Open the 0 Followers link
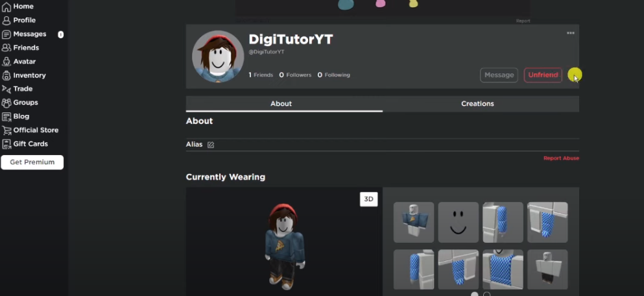The width and height of the screenshot is (644, 296). (295, 75)
